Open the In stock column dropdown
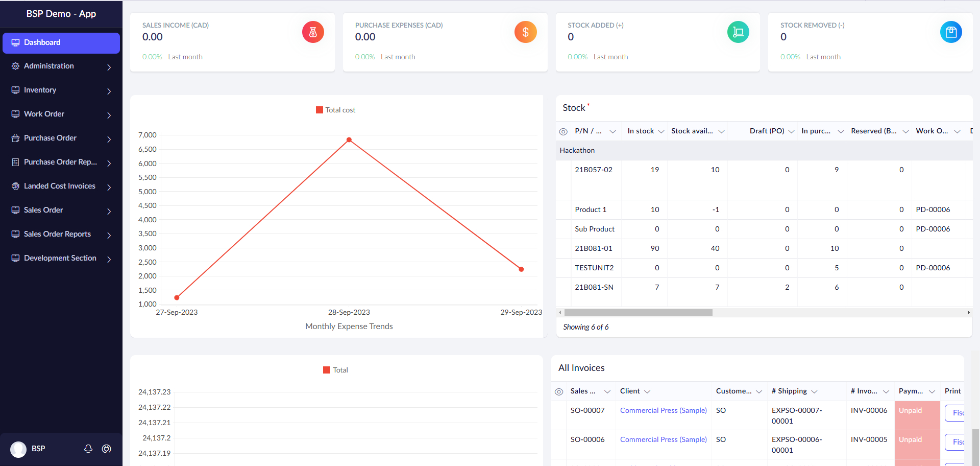The height and width of the screenshot is (466, 980). point(661,131)
